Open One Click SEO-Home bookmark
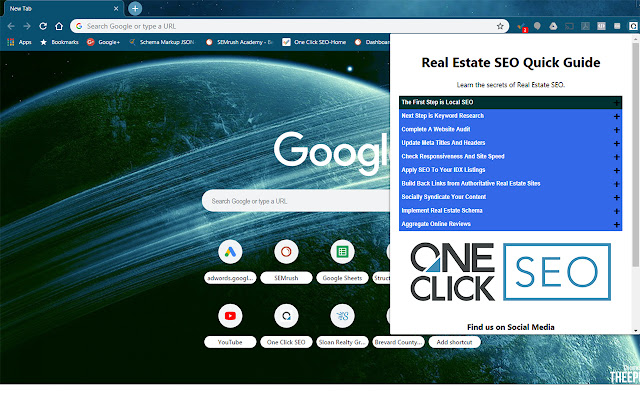 pos(314,42)
